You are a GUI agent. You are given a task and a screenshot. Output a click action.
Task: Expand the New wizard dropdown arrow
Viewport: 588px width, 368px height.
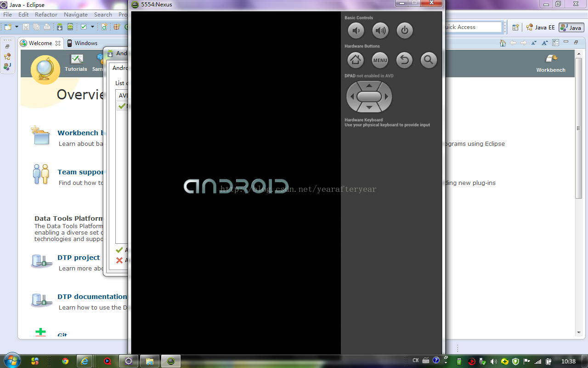click(x=17, y=27)
